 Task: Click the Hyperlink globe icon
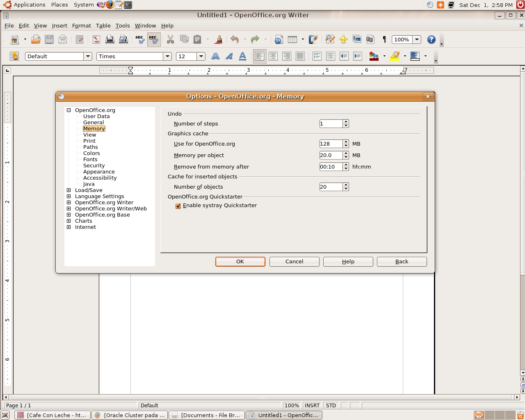[x=279, y=39]
